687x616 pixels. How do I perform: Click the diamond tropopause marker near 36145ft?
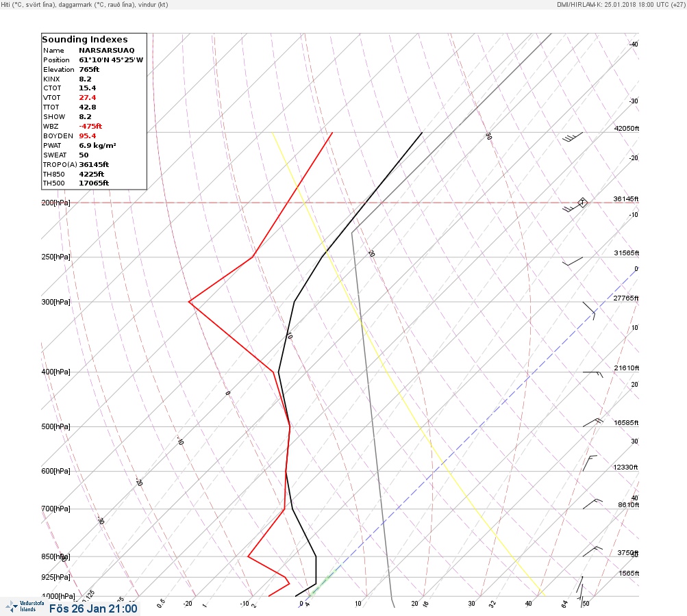(582, 203)
